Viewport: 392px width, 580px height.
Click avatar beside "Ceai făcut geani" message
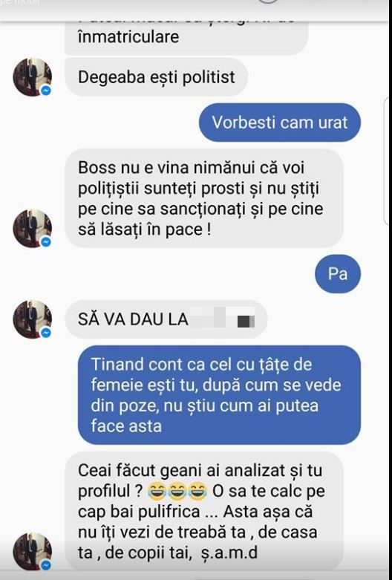coord(32,552)
